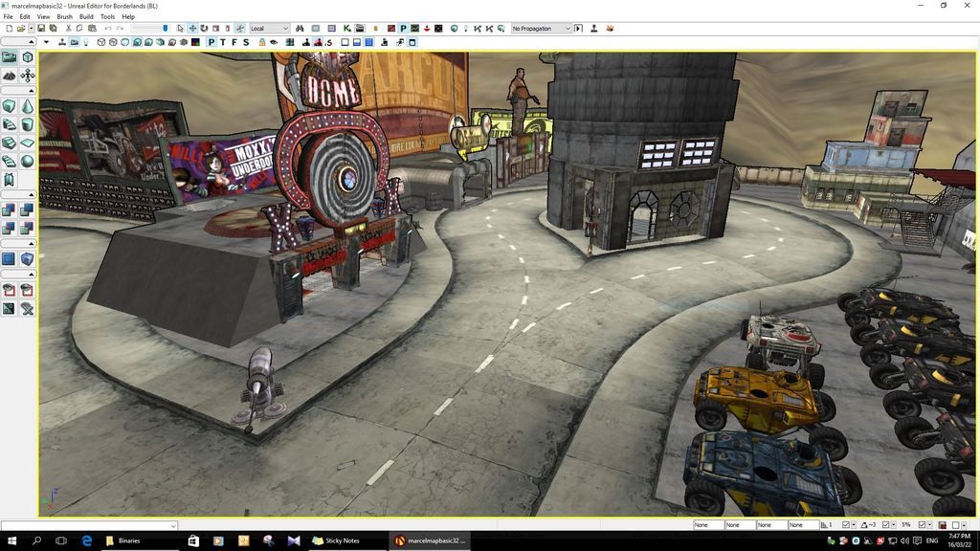Viewport: 980px width, 551px height.
Task: Open the Tools menu
Action: tap(107, 17)
